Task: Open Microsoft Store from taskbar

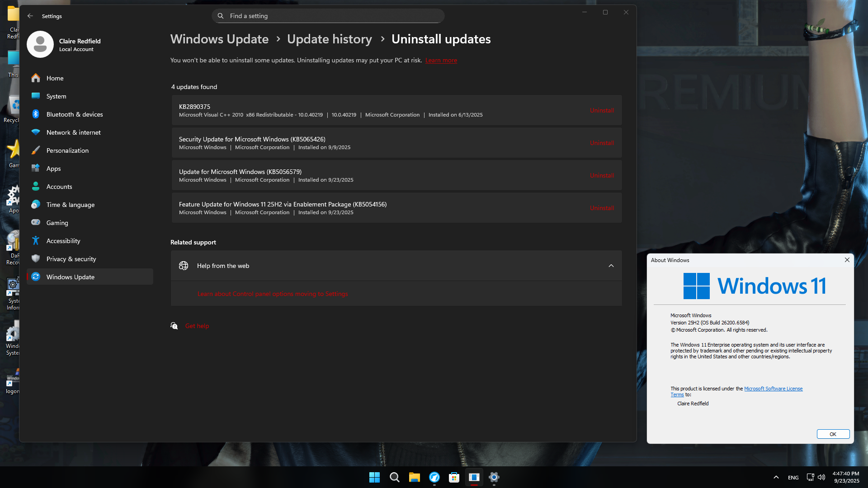Action: coord(454,477)
